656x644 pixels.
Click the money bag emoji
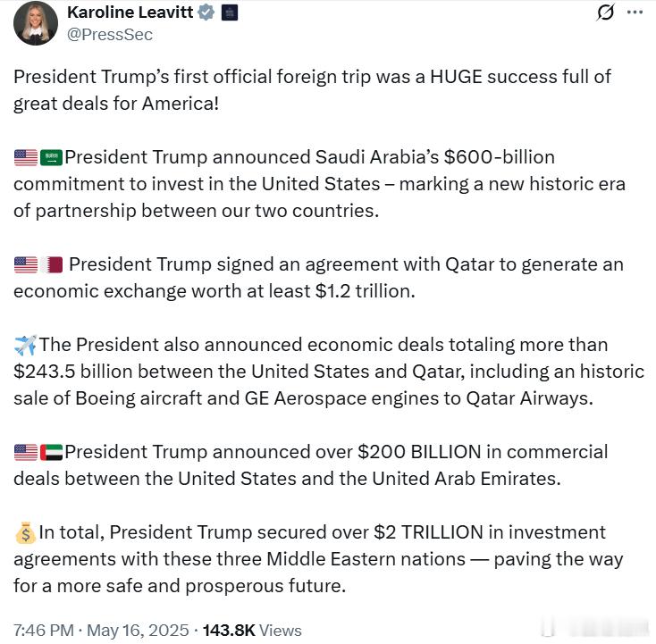tap(25, 533)
